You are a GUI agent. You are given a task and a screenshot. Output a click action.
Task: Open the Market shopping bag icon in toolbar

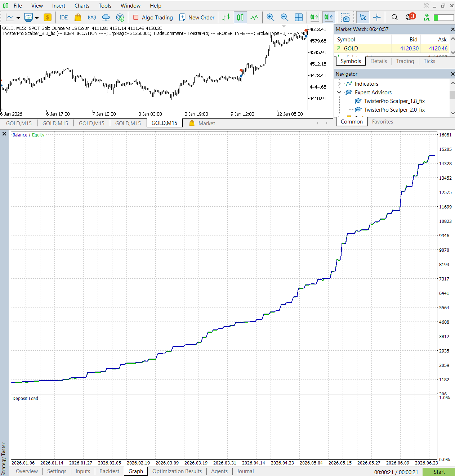point(78,17)
